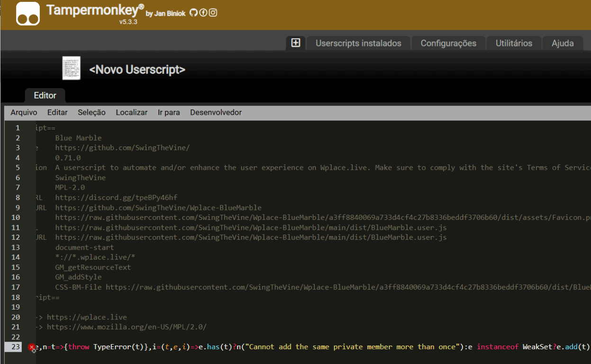Click the description text on line 5

point(323,168)
